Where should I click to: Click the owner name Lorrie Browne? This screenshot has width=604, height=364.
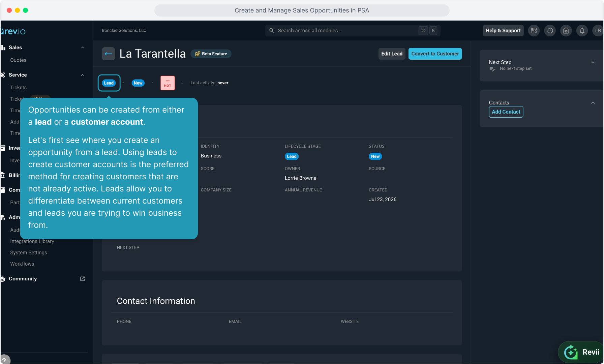(x=301, y=178)
